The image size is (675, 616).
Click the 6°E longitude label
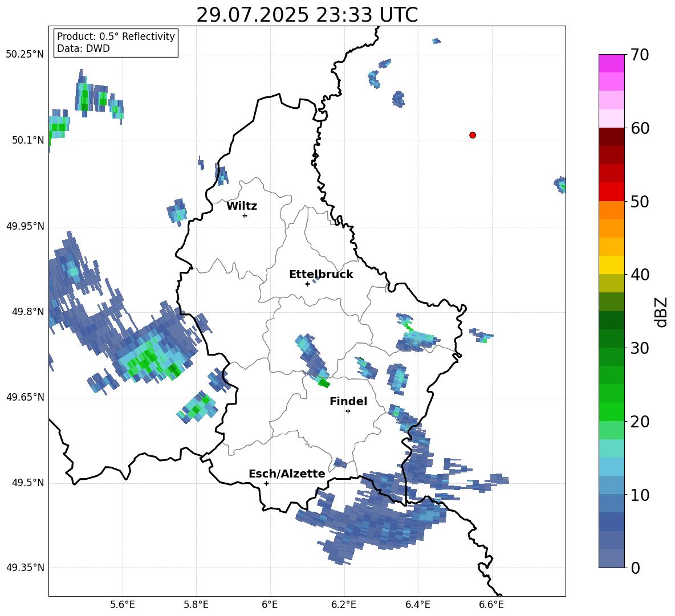coord(270,605)
